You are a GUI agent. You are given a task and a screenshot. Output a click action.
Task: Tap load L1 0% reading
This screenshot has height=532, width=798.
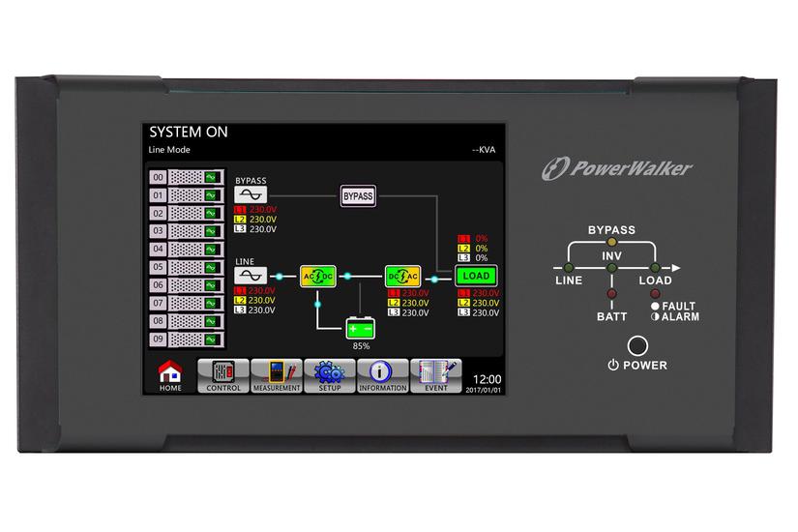[x=473, y=238]
